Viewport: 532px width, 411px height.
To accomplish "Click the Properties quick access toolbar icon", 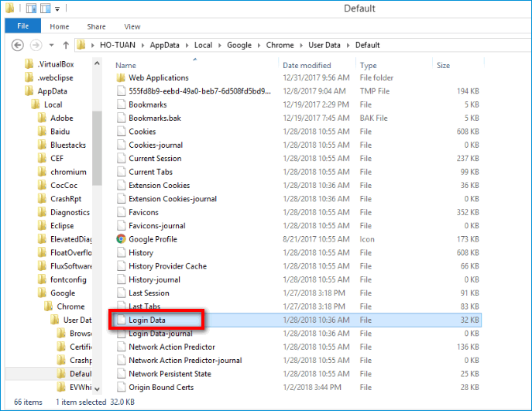I will (31, 9).
